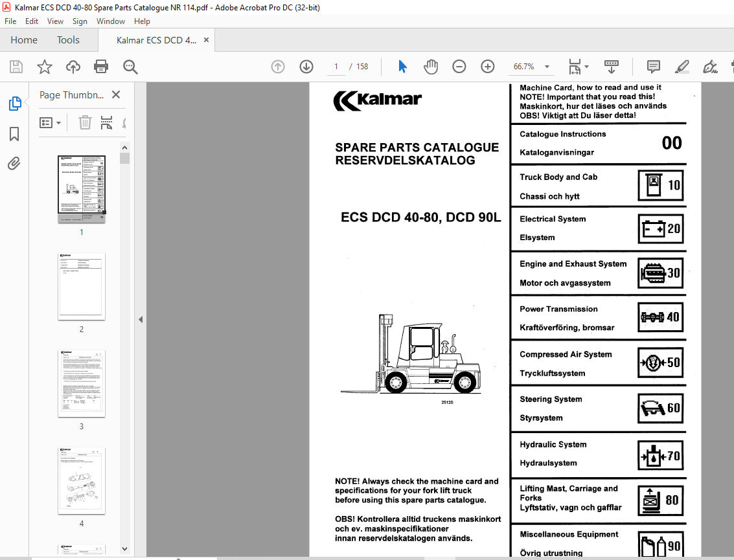The height and width of the screenshot is (560, 734).
Task: Click the Engine and Exhaust section 30 icon
Action: click(661, 273)
